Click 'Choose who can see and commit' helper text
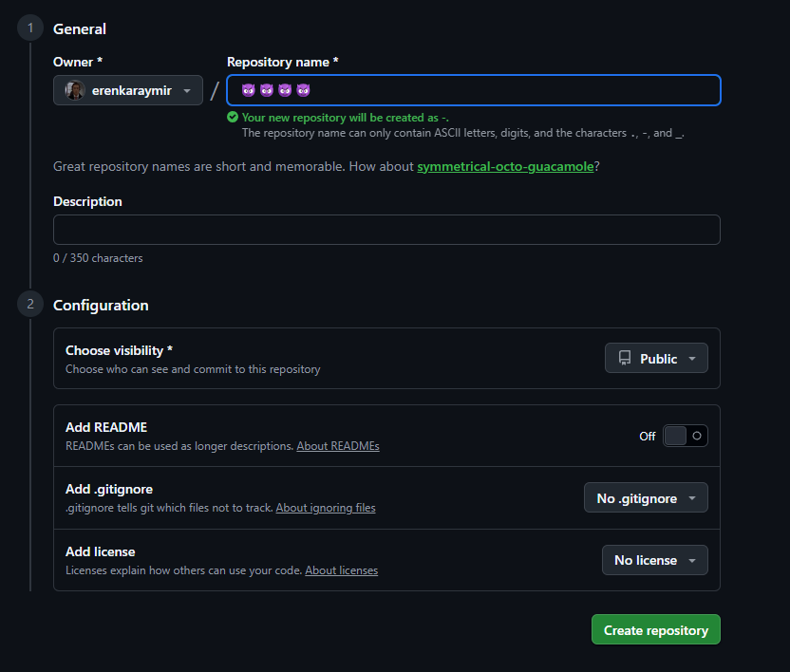790x672 pixels. tap(193, 369)
